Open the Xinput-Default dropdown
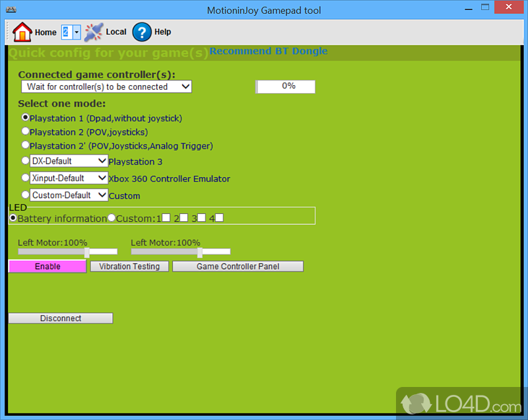528x420 pixels. [69, 178]
